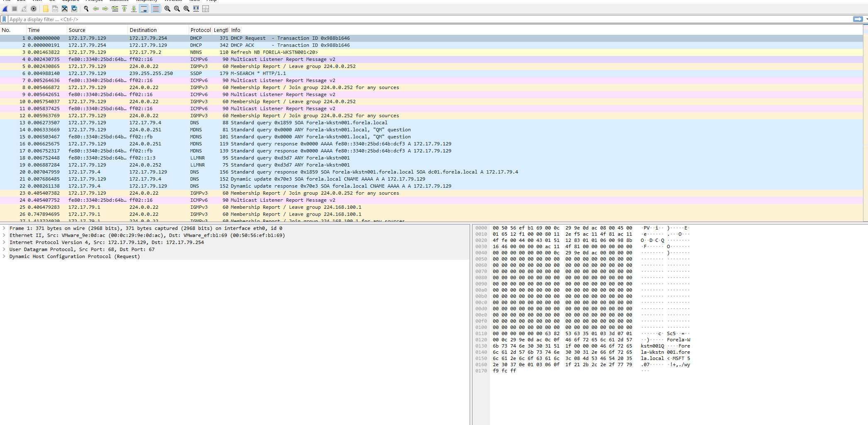Sort packets by the Length column header
868x425 pixels.
pyautogui.click(x=221, y=30)
